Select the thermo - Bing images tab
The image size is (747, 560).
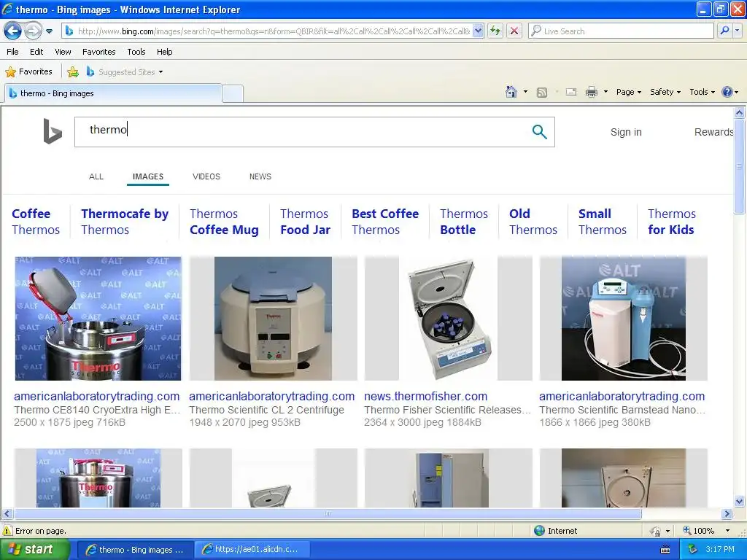[x=113, y=93]
